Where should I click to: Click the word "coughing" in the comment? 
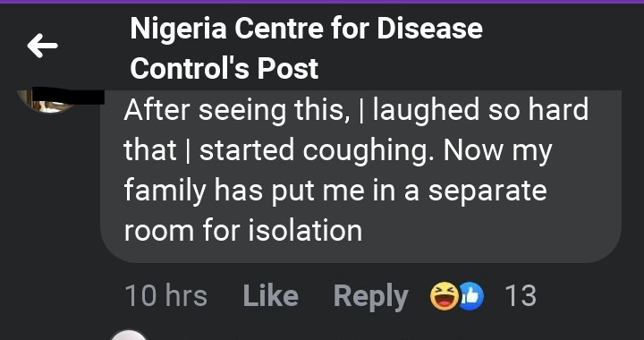coord(369,152)
